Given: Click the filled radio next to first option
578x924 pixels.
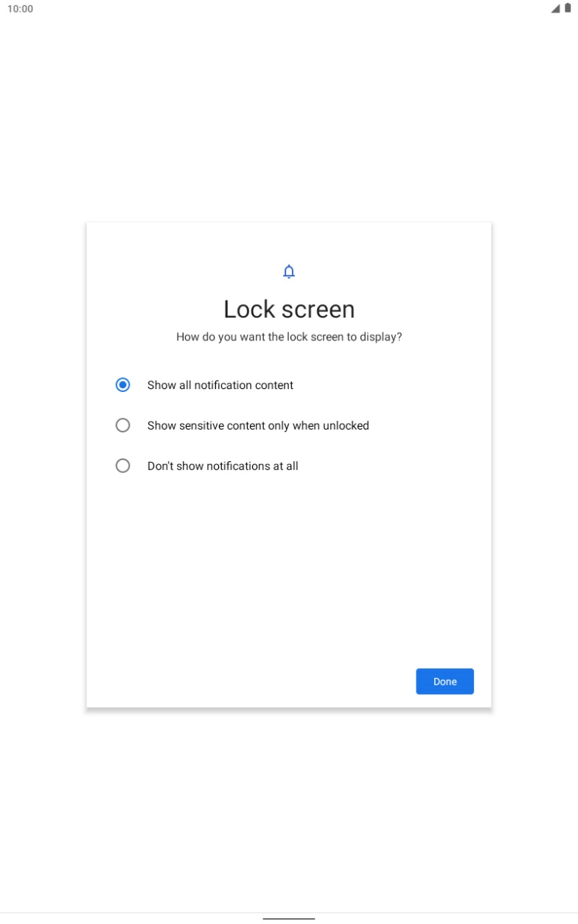Looking at the screenshot, I should tap(123, 385).
